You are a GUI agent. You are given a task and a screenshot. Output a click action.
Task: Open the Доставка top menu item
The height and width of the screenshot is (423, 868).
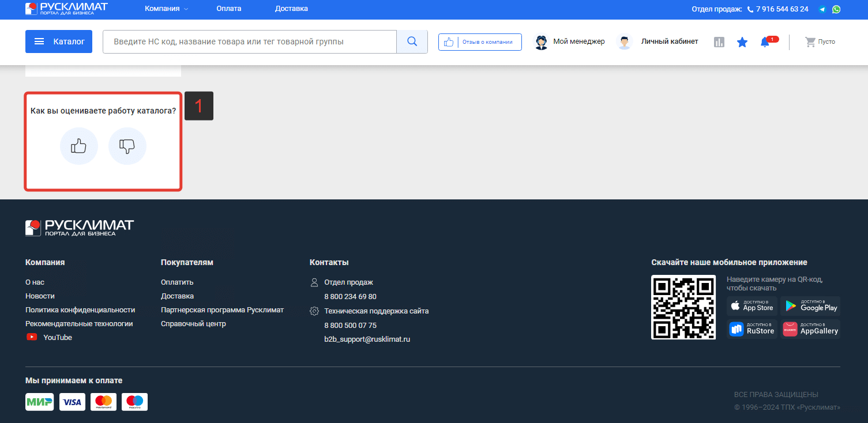(x=291, y=9)
